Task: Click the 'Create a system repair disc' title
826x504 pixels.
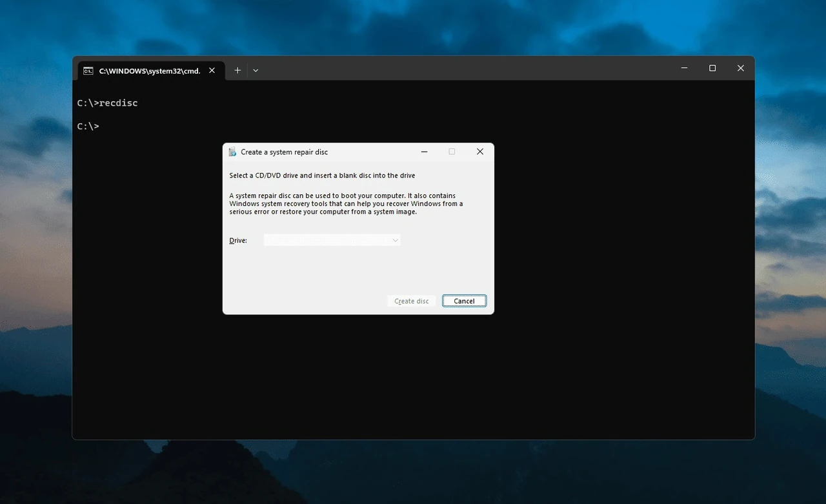Action: 285,152
